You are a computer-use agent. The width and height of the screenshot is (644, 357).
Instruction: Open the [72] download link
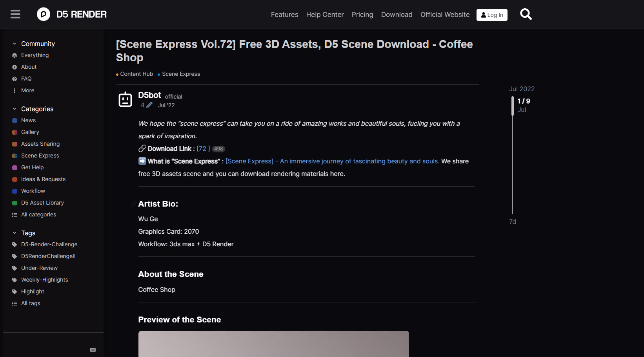(203, 148)
